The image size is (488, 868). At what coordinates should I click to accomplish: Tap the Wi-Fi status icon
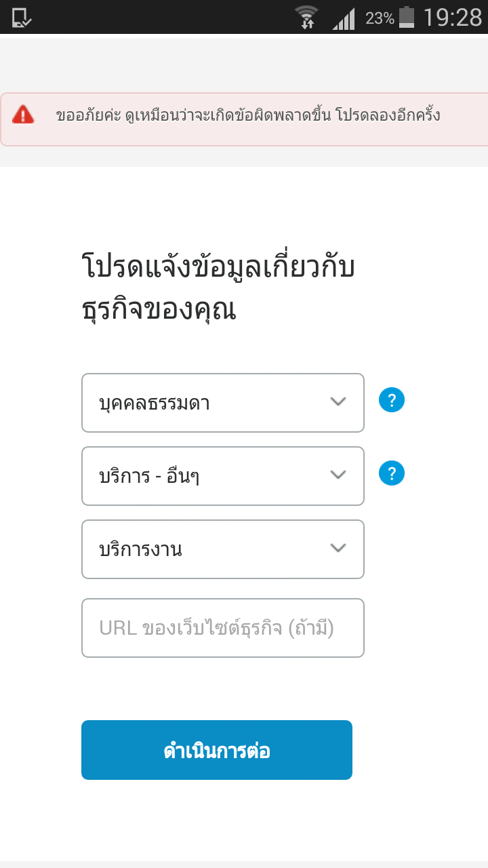[307, 17]
